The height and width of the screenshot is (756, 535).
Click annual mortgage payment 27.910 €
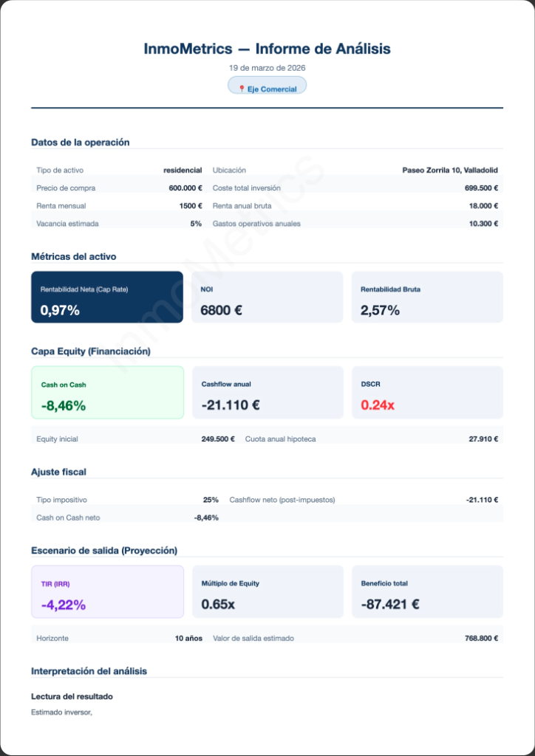coord(483,439)
